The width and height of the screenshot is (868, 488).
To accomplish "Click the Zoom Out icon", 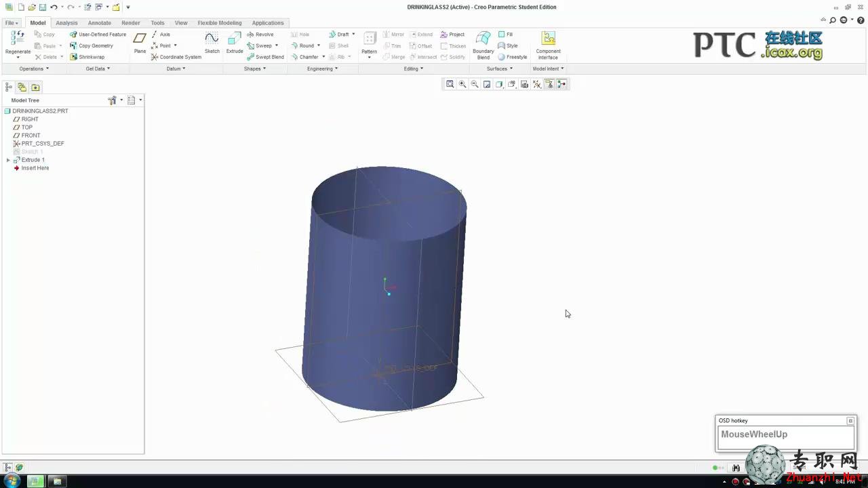I will [475, 84].
